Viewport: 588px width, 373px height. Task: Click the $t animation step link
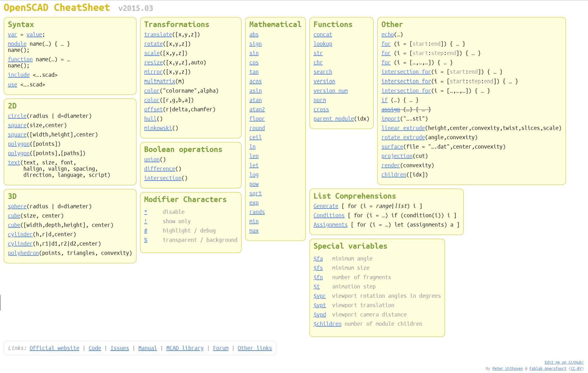coord(316,287)
